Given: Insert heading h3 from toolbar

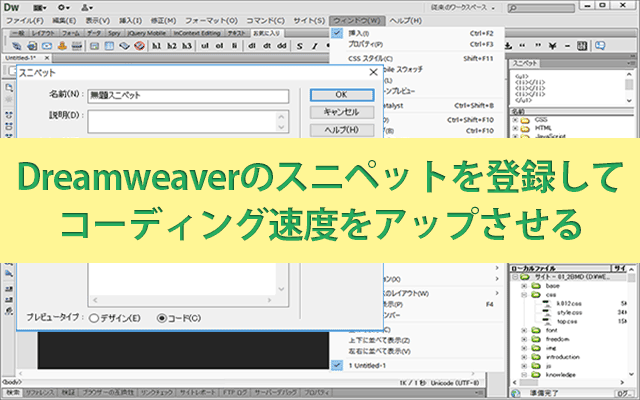Looking at the screenshot, I should pos(187,46).
